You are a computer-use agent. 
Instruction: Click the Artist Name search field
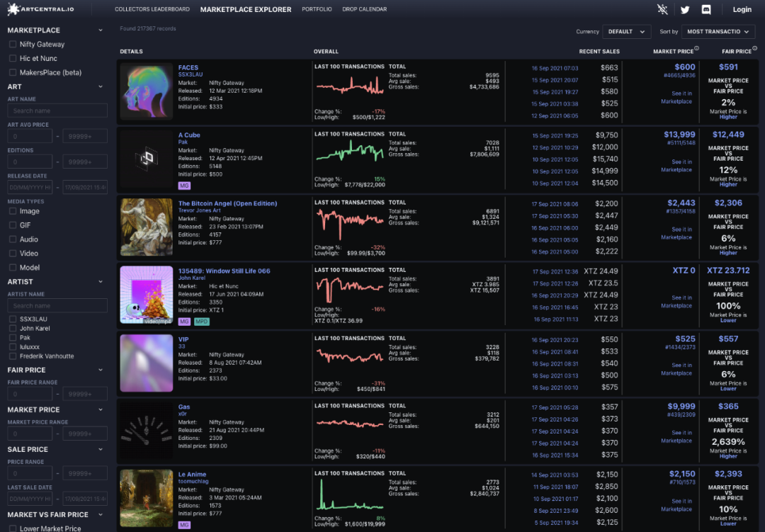click(57, 305)
